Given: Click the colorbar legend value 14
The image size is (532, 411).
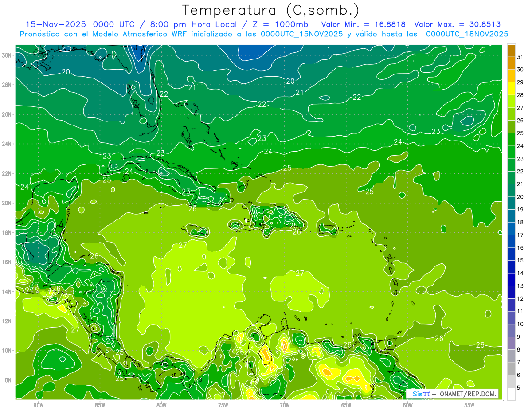Looking at the screenshot, I should [520, 273].
